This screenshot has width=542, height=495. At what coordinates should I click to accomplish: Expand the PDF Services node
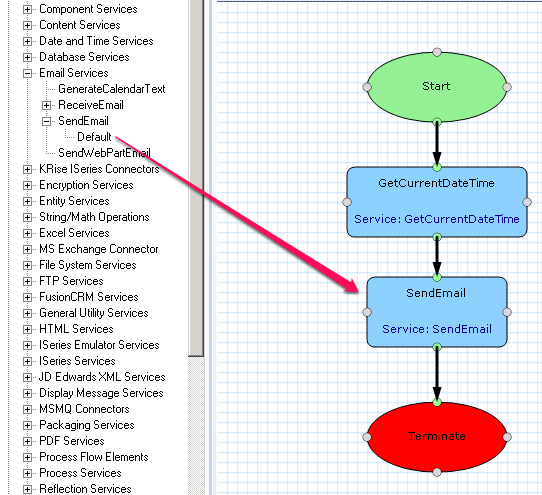click(27, 441)
